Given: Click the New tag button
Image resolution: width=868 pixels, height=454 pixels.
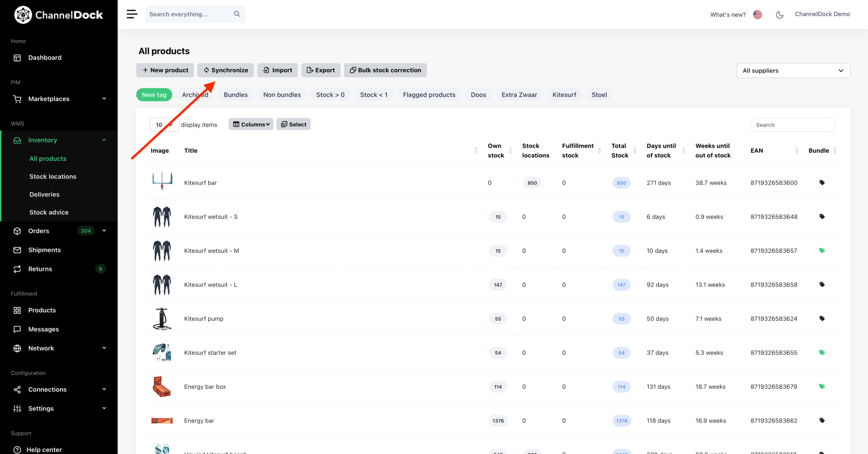Looking at the screenshot, I should pos(154,95).
